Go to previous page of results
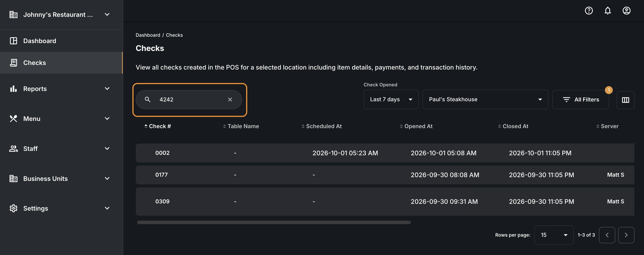Screen dimensions: 644x255 [x=607, y=235]
